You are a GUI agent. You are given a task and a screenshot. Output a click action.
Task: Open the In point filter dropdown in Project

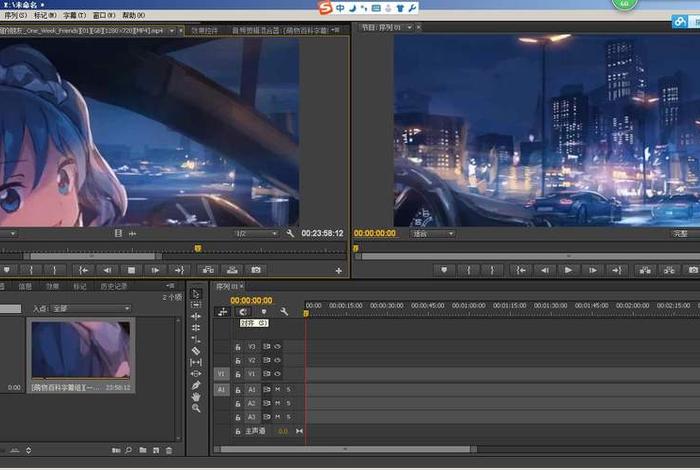pos(92,308)
